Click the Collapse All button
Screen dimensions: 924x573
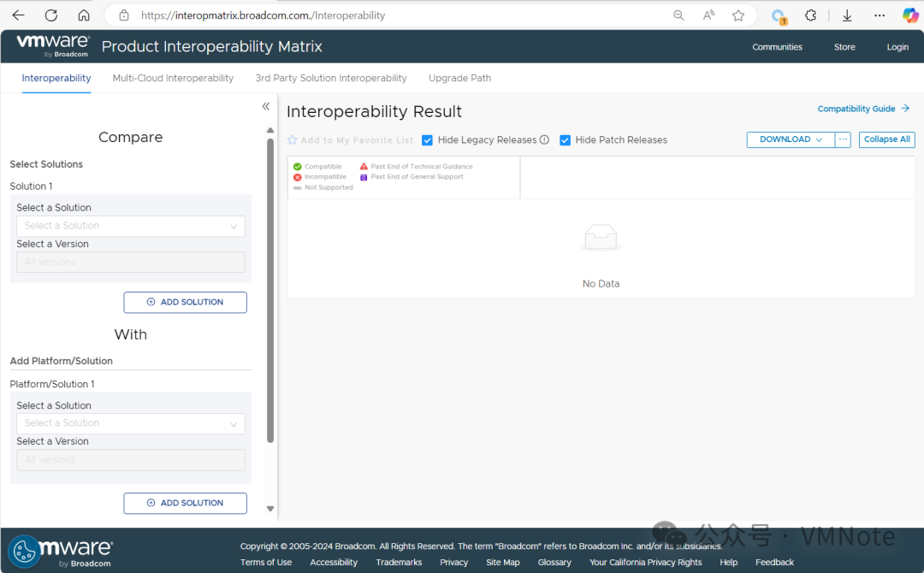coord(886,139)
